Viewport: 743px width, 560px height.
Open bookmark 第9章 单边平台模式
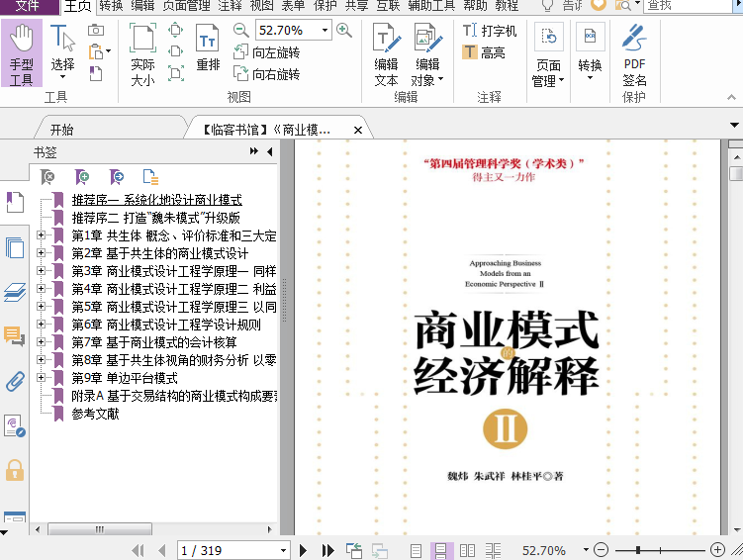coord(125,378)
